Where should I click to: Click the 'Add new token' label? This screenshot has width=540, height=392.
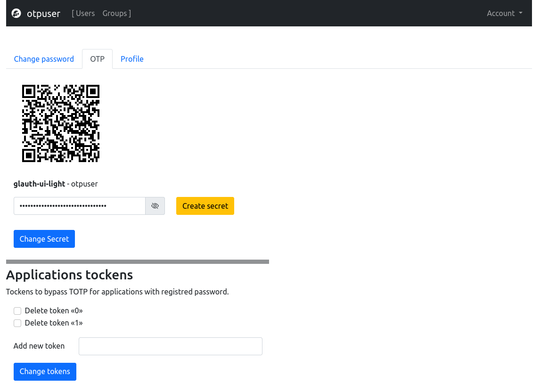(x=39, y=346)
